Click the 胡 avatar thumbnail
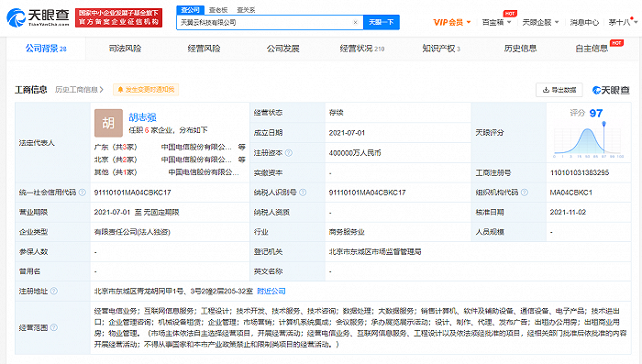The image size is (642, 364). tap(108, 123)
